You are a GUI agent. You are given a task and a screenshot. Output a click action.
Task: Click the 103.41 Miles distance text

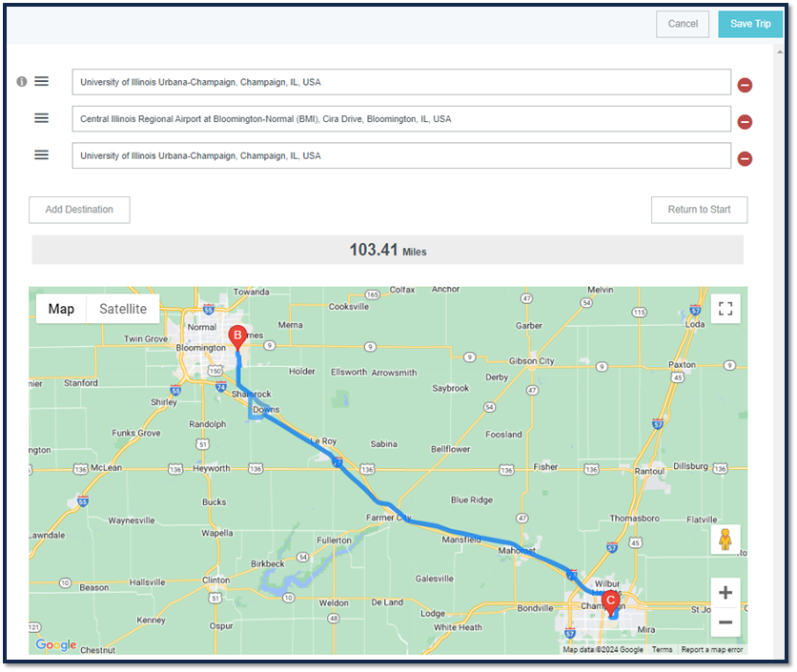coord(388,250)
